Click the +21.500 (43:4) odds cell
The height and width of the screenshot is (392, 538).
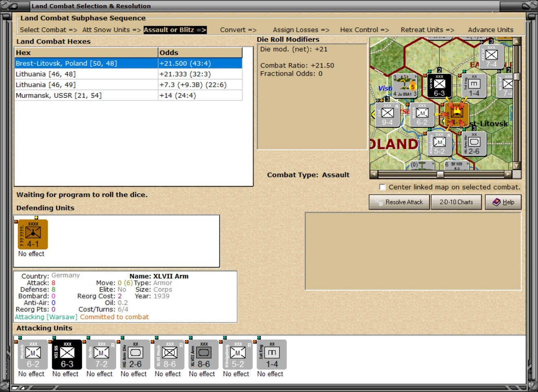pyautogui.click(x=200, y=63)
